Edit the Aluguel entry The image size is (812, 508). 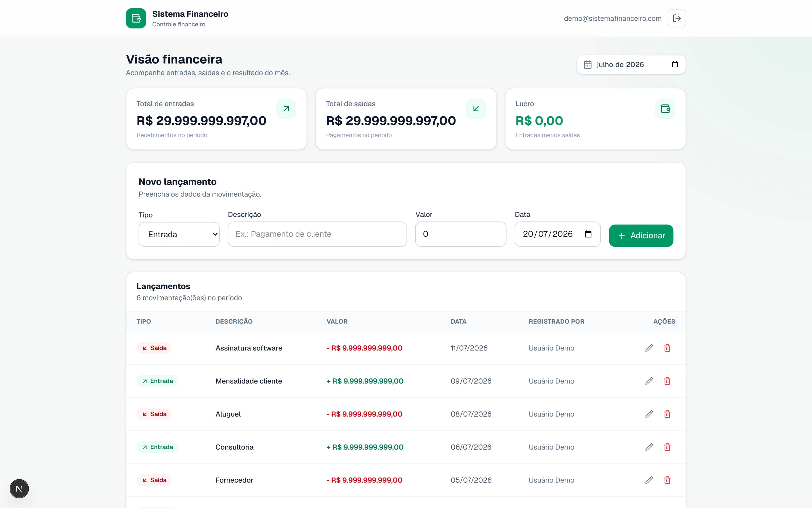pyautogui.click(x=649, y=414)
